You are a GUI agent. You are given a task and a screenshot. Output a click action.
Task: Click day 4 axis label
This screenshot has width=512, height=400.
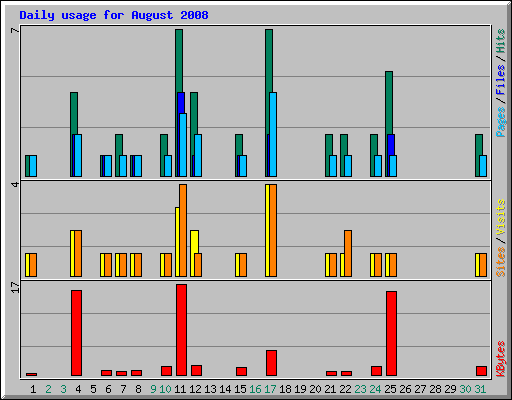coord(78,389)
